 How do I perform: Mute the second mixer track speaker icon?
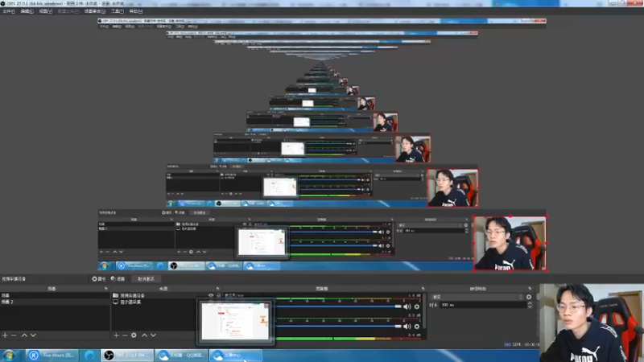click(407, 327)
